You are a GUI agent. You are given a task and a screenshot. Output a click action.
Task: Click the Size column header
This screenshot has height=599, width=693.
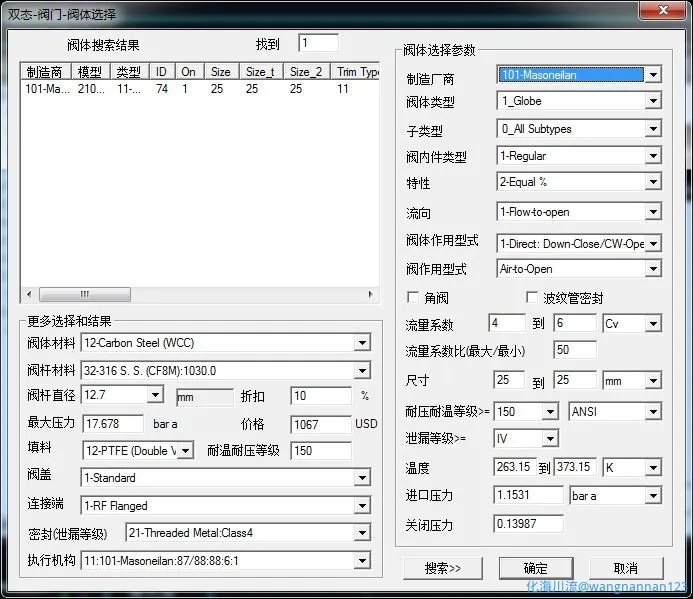(221, 71)
